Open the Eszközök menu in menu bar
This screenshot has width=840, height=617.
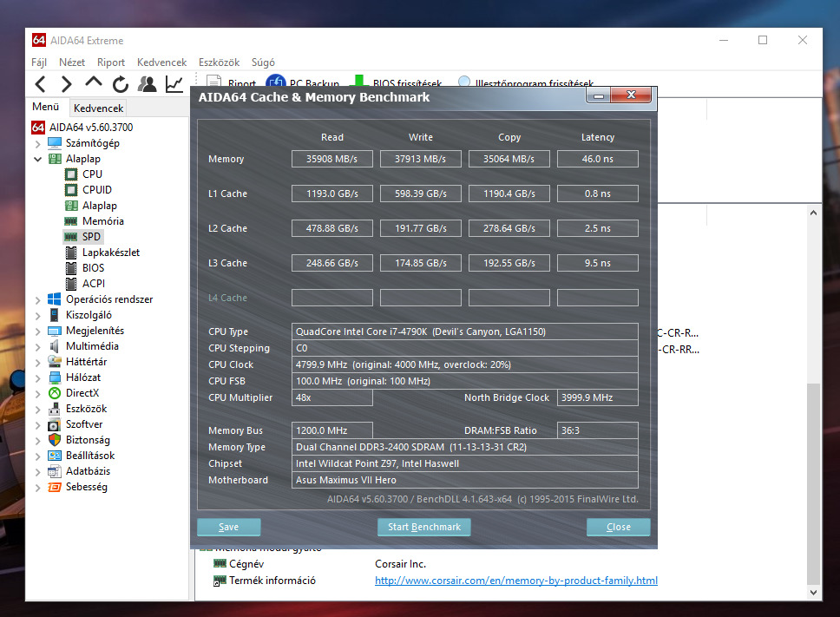coord(219,62)
